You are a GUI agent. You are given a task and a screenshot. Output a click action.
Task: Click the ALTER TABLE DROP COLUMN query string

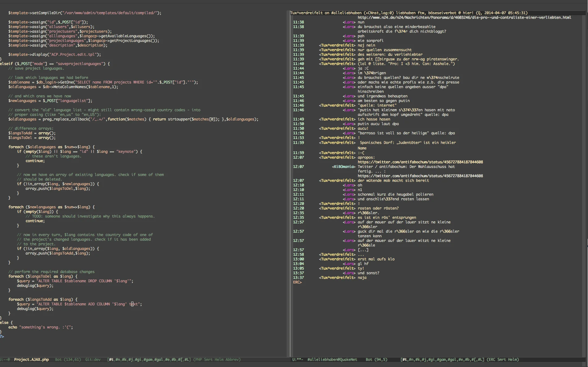(x=84, y=281)
